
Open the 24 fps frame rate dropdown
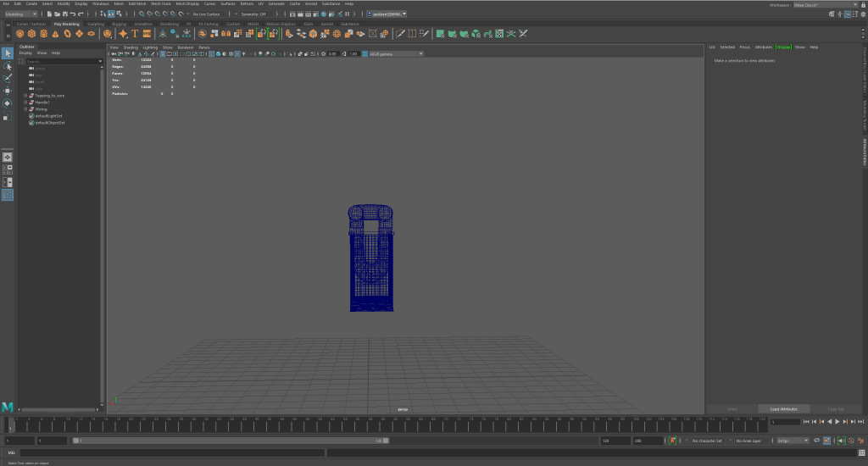pos(793,441)
